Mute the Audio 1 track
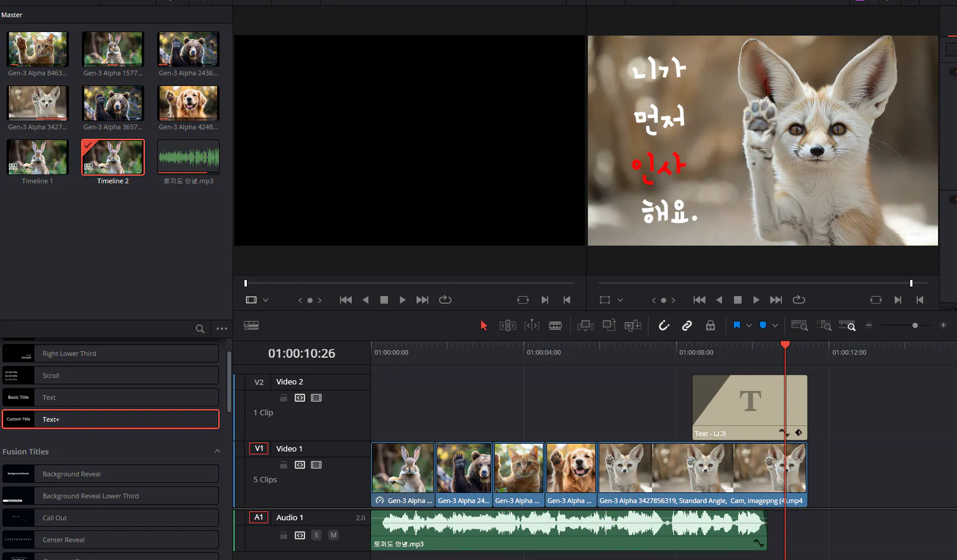The width and height of the screenshot is (957, 560). click(333, 535)
